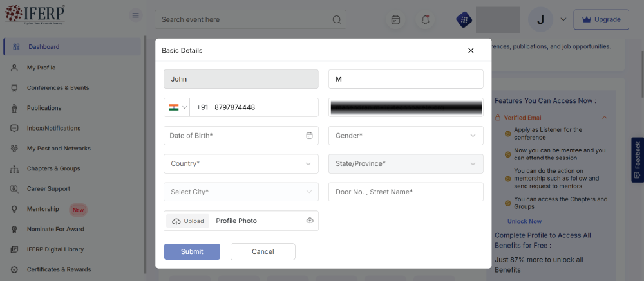Open the notifications bell icon
Viewport: 644px width, 281px height.
click(x=425, y=20)
